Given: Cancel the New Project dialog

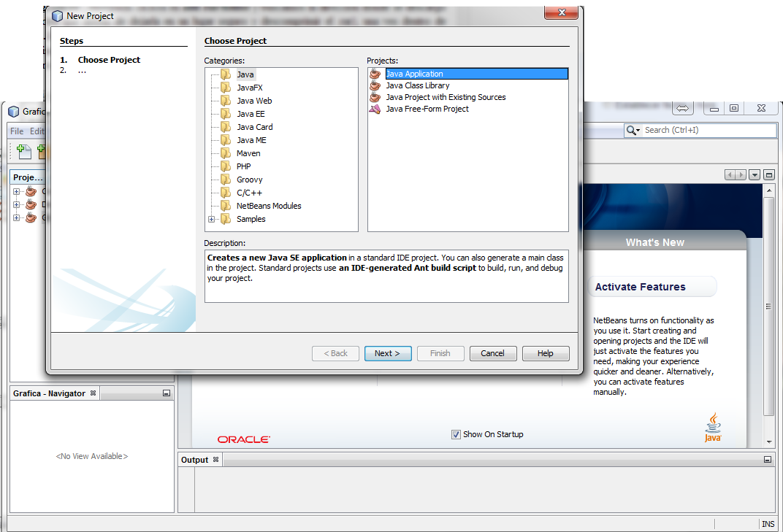Looking at the screenshot, I should (x=493, y=353).
